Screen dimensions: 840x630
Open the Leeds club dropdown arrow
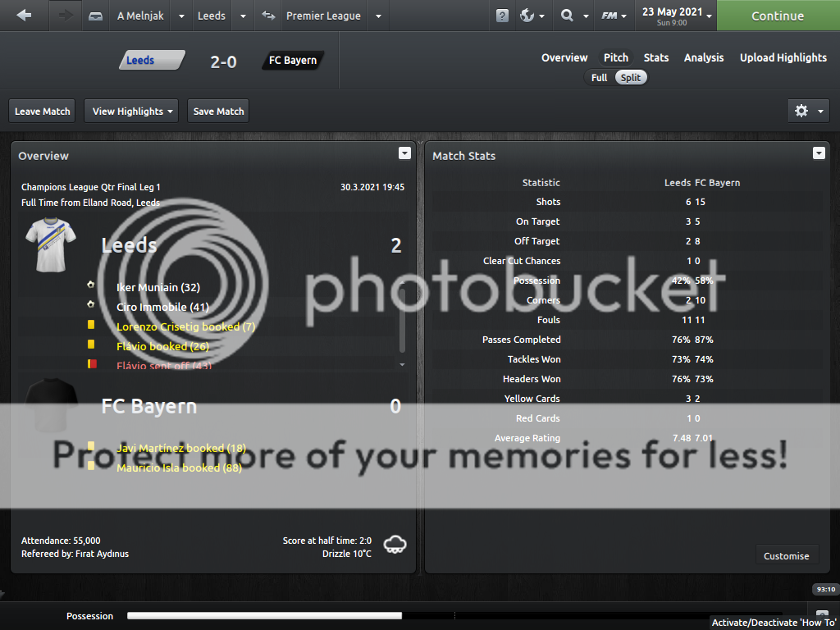coord(242,16)
